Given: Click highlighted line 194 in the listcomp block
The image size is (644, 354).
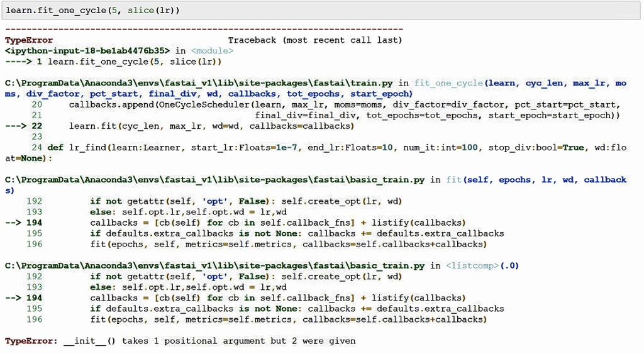Looking at the screenshot, I should (277, 298).
